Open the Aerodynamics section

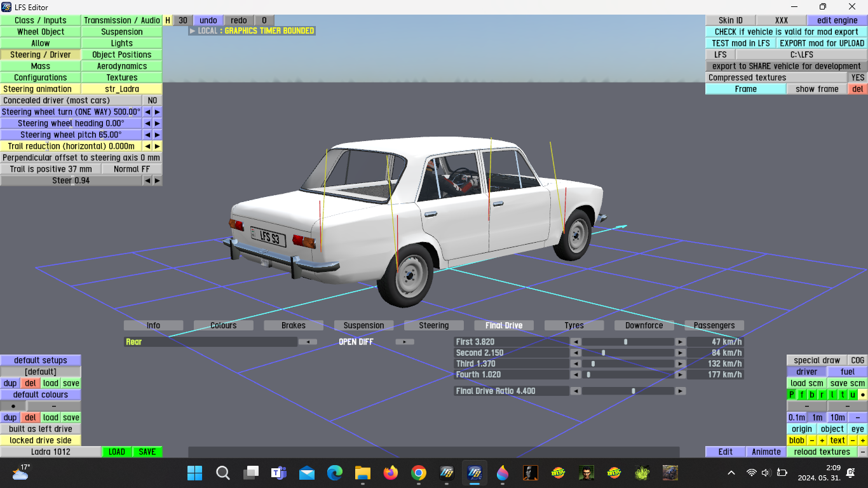[122, 66]
